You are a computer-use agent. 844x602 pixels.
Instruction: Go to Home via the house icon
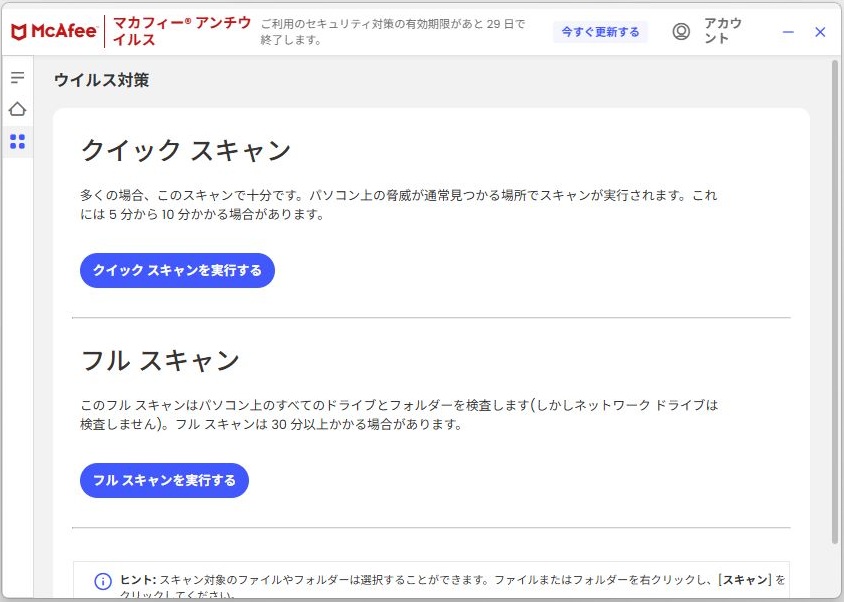click(17, 109)
